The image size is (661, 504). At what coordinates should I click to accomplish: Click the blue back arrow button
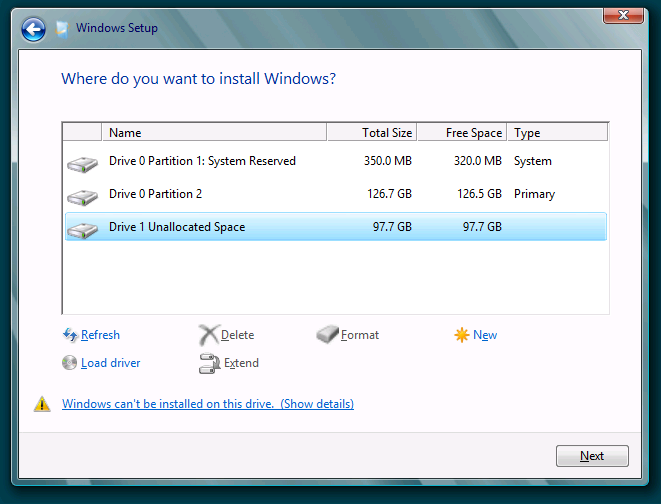(x=33, y=30)
